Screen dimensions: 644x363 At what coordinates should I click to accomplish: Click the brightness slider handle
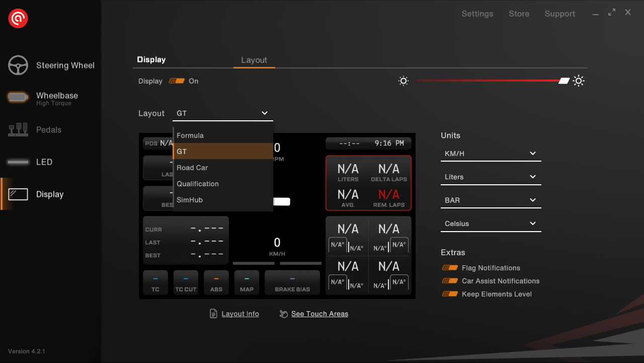tap(564, 81)
